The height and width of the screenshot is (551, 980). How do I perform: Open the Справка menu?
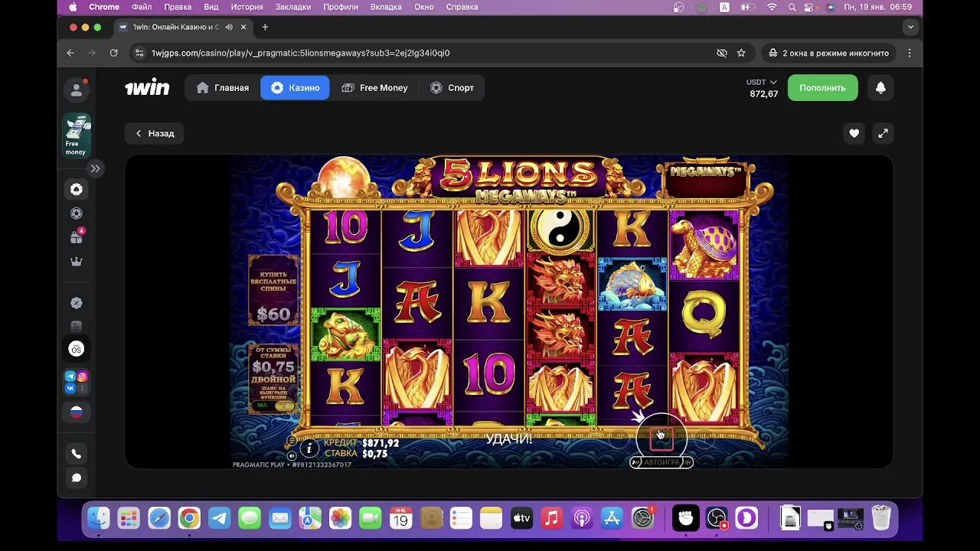(462, 7)
